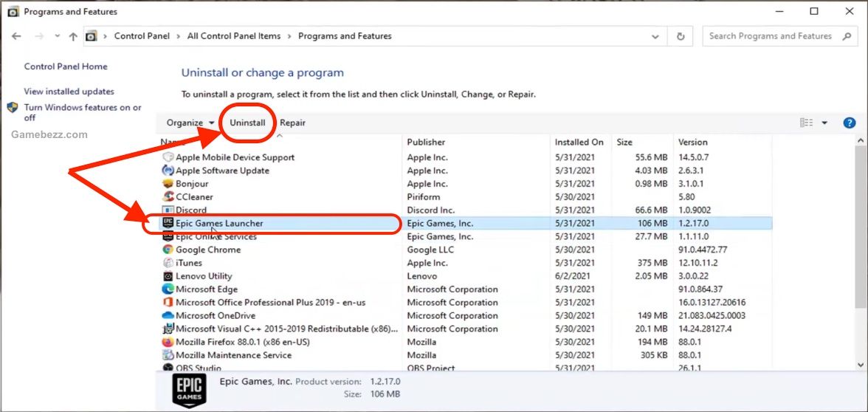Click the Mozilla Firefox icon

pyautogui.click(x=168, y=342)
